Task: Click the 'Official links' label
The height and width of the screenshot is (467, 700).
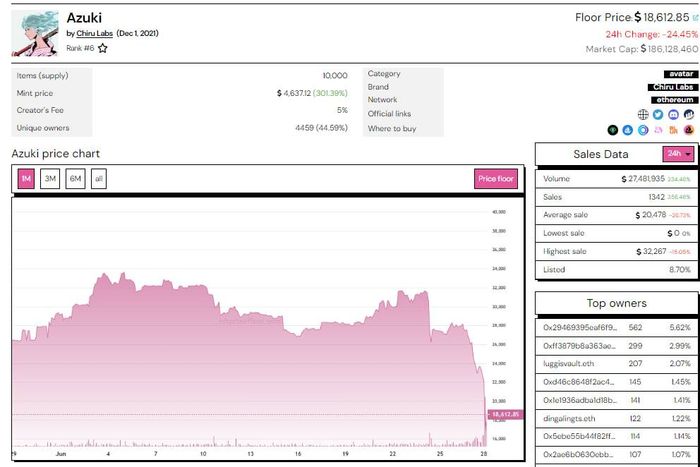Action: [x=389, y=114]
